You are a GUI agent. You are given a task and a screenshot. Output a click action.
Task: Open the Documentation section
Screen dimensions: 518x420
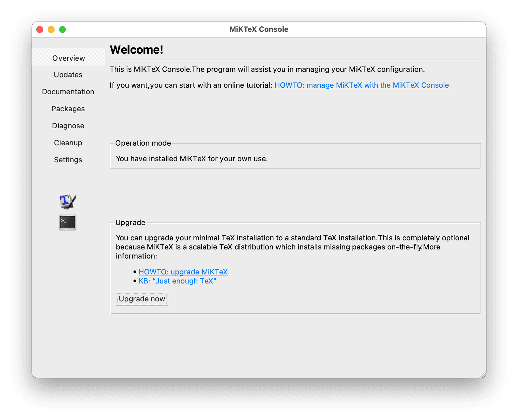click(x=68, y=92)
